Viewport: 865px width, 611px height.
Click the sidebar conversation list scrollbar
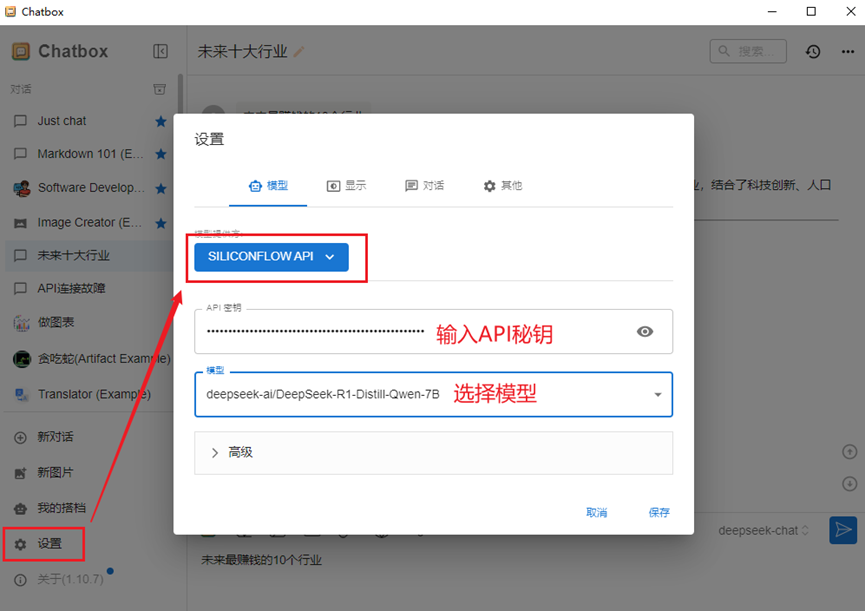[x=180, y=94]
